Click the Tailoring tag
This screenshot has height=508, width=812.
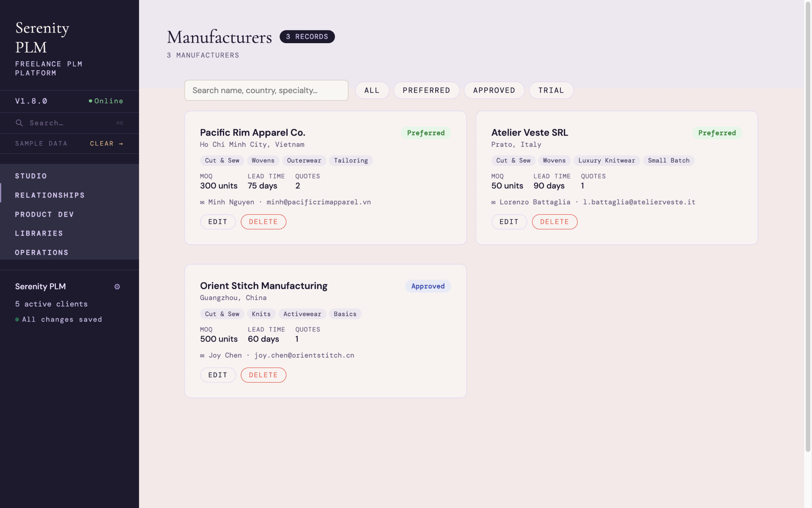[351, 160]
